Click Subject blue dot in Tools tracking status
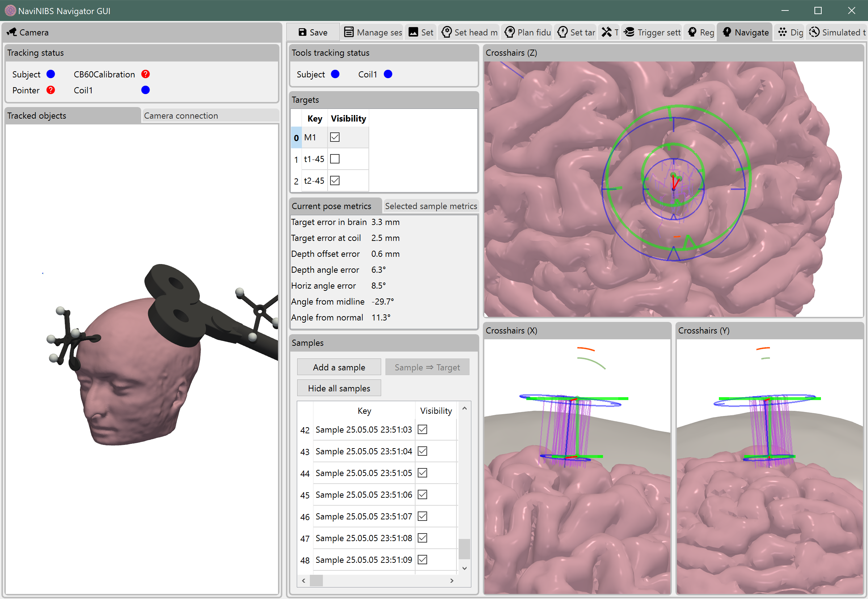This screenshot has height=599, width=868. [336, 74]
